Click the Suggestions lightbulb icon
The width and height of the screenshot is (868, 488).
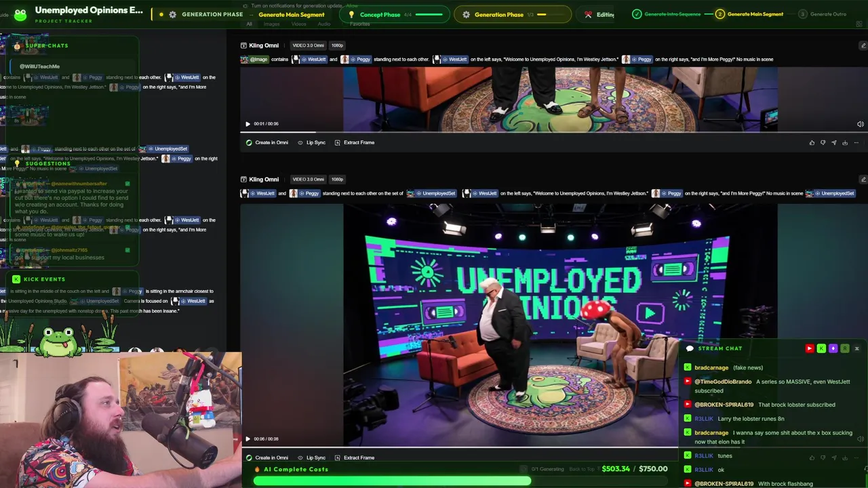coord(17,163)
